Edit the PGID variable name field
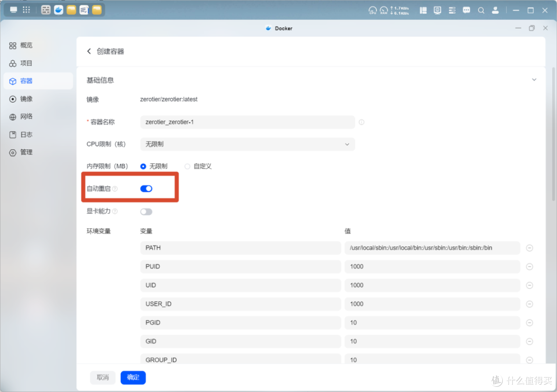Screen dimensions: 557x392 click(240, 323)
